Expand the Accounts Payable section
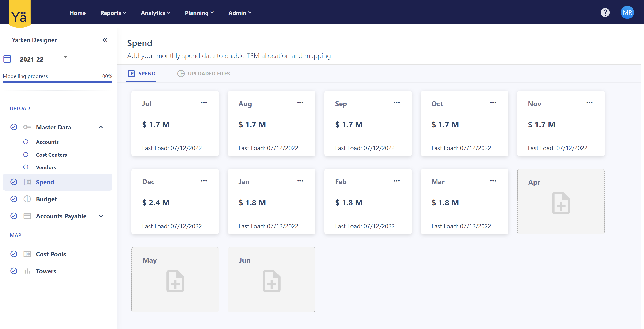The height and width of the screenshot is (329, 644). point(101,216)
